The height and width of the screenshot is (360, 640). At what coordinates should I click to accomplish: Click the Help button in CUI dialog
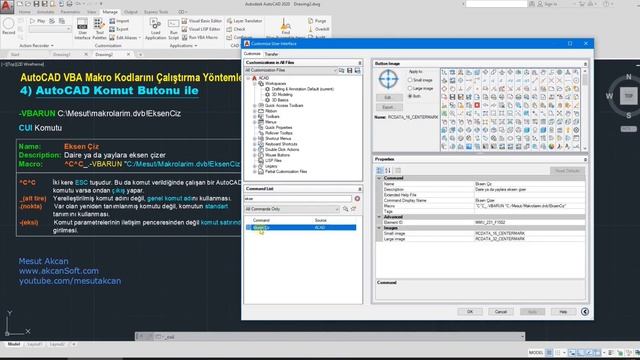coord(563,312)
